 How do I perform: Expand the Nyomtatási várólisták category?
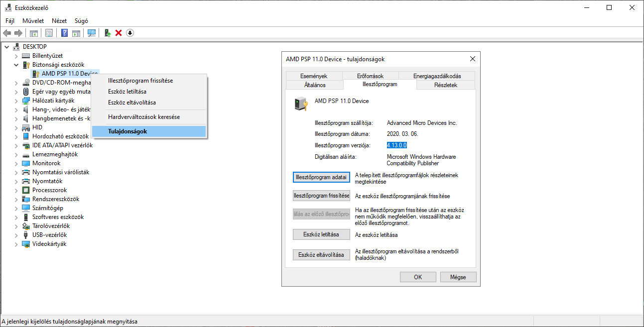tap(16, 172)
